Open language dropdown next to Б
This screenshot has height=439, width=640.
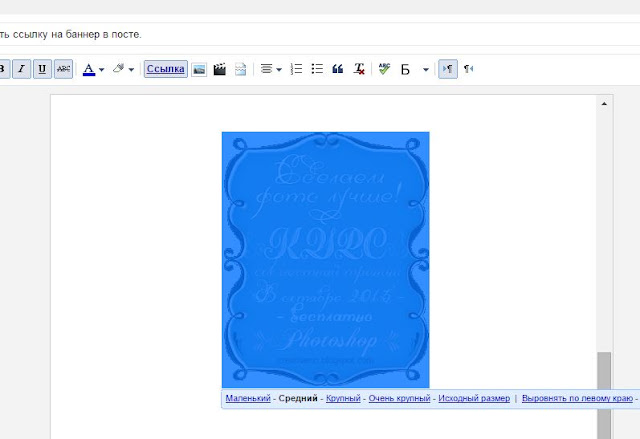[426, 70]
